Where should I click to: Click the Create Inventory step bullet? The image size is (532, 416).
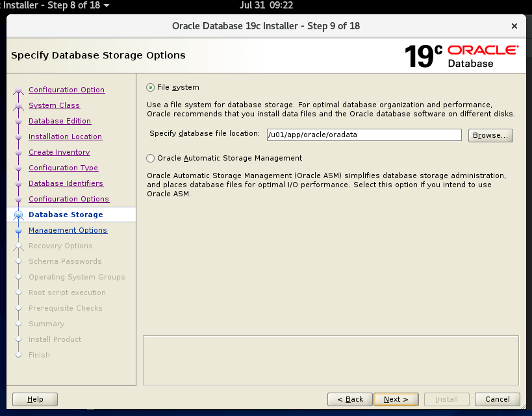tap(19, 153)
